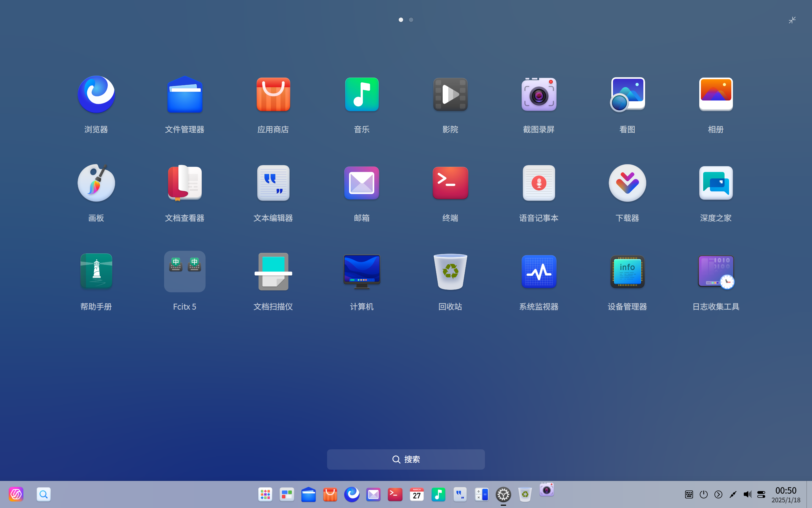This screenshot has width=812, height=508.
Task: Launch 系统监视器 system monitor
Action: pos(539,271)
